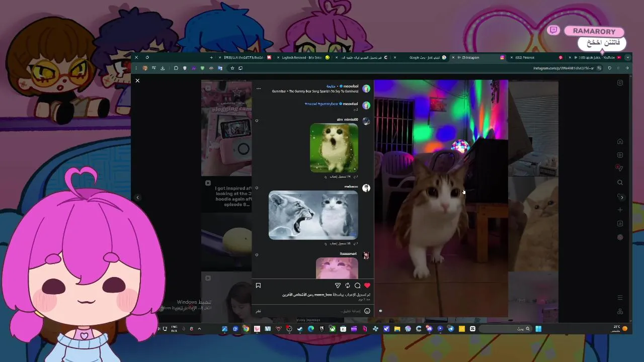Go to next post with right chevron
644x362 pixels.
[x=622, y=198]
